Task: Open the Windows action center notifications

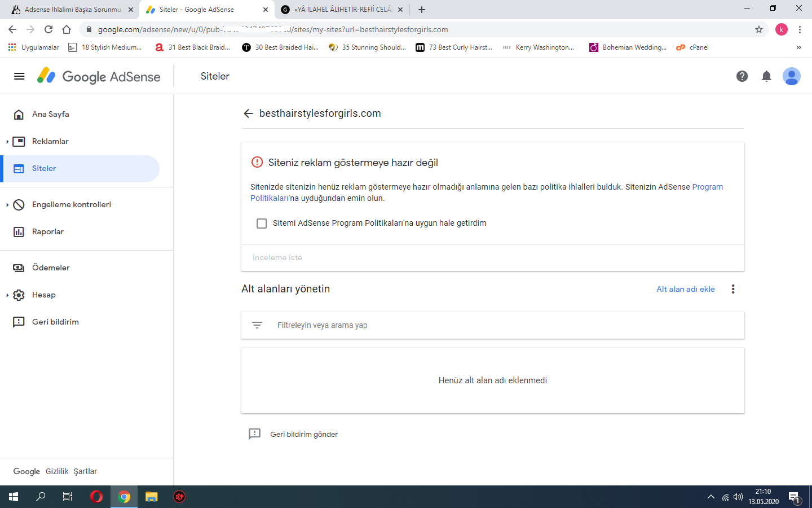Action: tap(795, 497)
